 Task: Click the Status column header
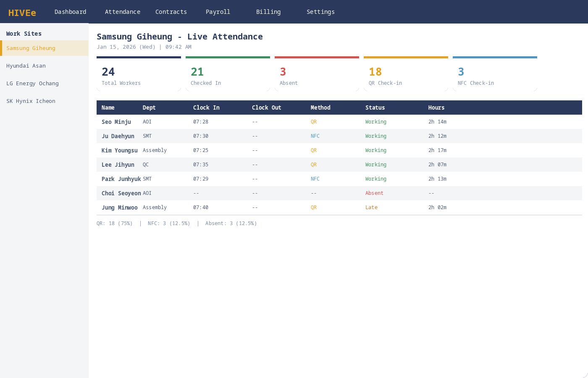pyautogui.click(x=375, y=108)
